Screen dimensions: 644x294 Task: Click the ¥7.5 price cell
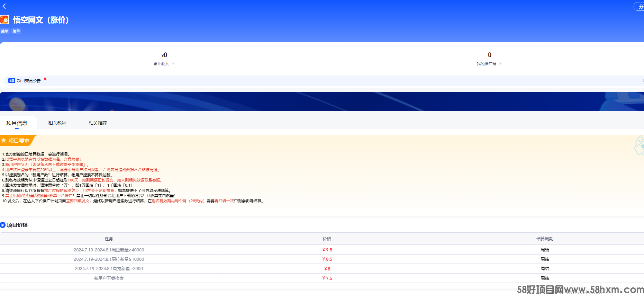(327, 278)
